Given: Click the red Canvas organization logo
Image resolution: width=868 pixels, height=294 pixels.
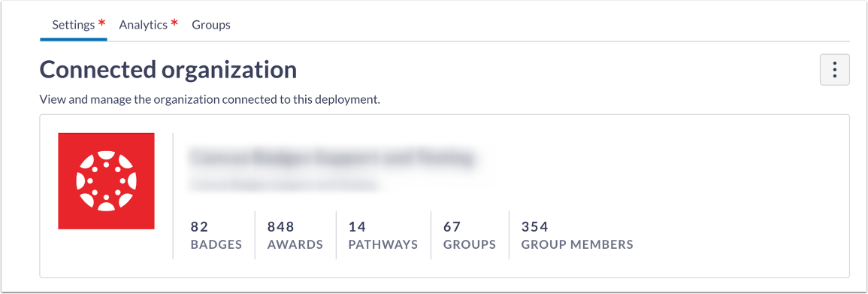Looking at the screenshot, I should tap(106, 181).
